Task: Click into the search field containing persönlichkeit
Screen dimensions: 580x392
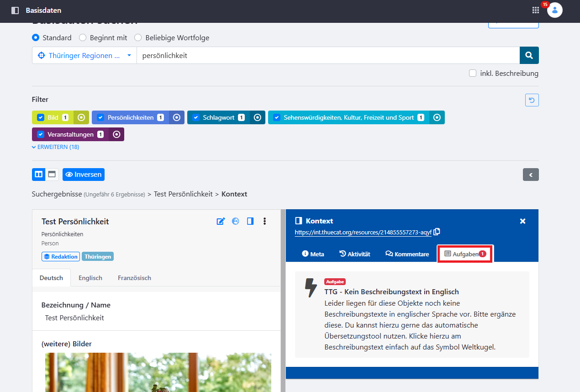Action: (x=328, y=55)
